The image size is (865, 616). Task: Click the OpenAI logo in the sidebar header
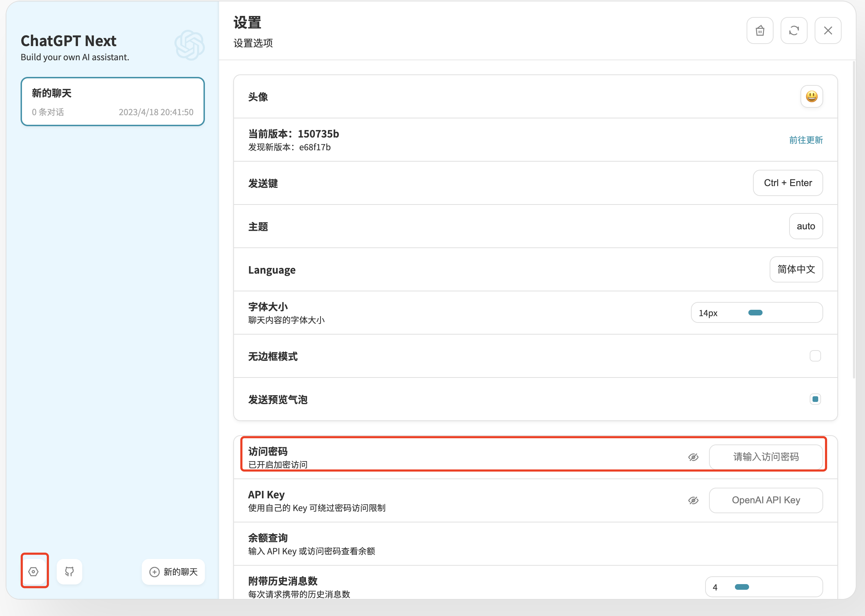[190, 45]
